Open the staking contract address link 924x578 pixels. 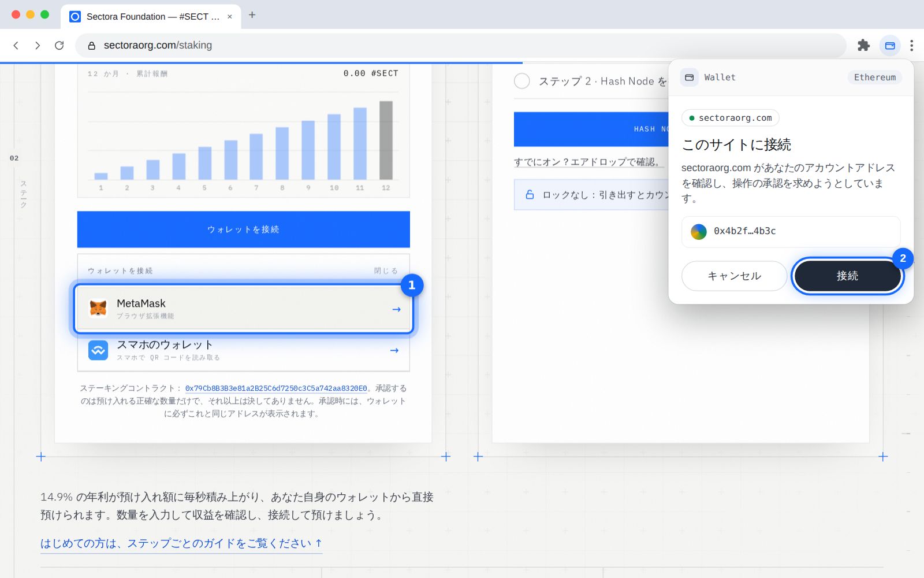[x=276, y=388]
